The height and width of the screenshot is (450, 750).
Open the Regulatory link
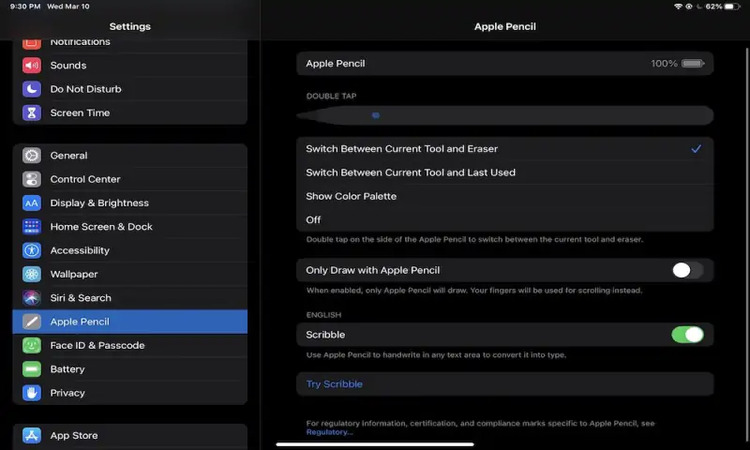[328, 432]
